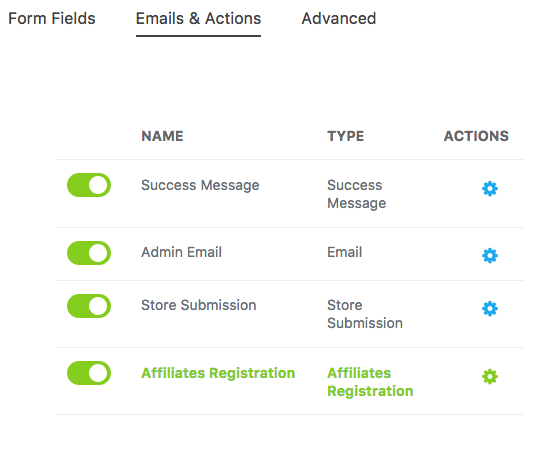556x449 pixels.
Task: Click the Email type cell
Action: coord(345,252)
